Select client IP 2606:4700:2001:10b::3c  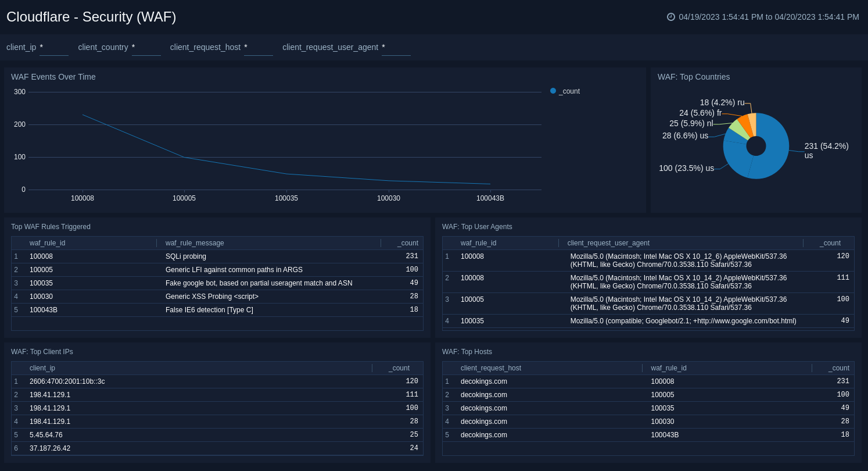coord(67,381)
